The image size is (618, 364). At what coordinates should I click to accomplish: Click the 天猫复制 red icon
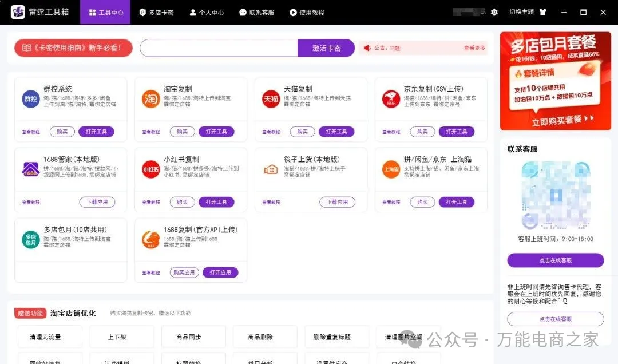[x=271, y=98]
